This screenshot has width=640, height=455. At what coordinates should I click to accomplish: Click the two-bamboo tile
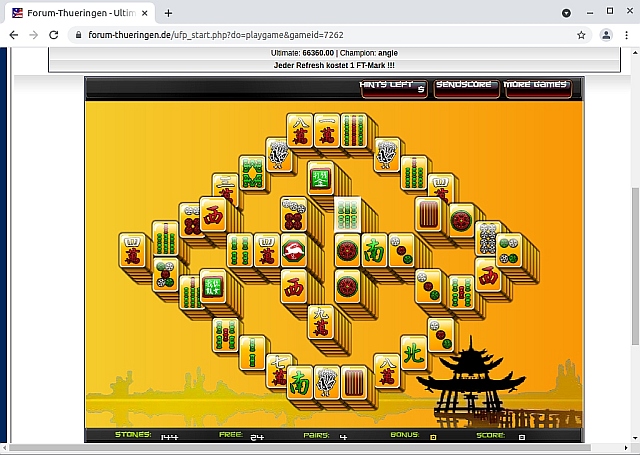click(x=252, y=353)
